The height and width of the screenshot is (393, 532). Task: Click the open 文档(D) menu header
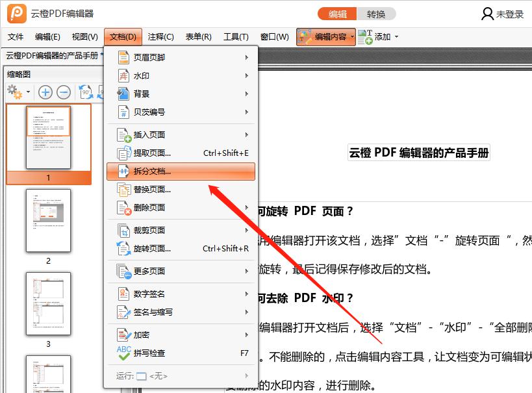click(x=123, y=36)
